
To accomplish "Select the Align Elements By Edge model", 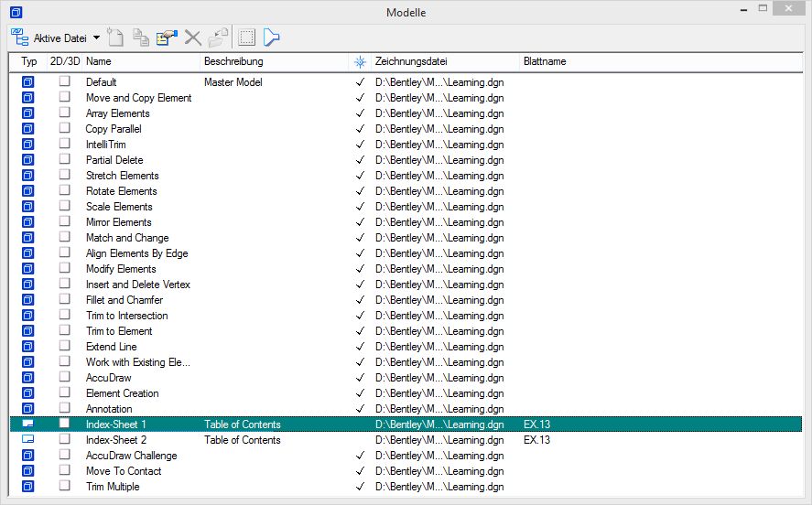I will (x=136, y=253).
